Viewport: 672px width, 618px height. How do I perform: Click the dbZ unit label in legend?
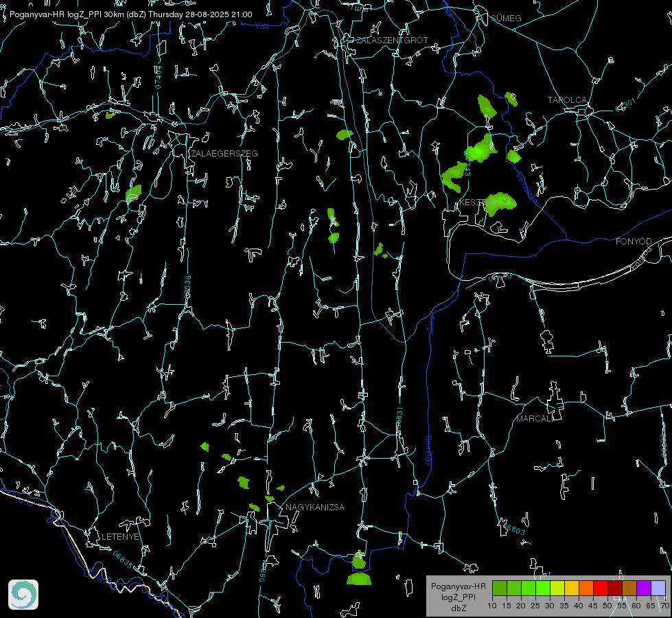(458, 608)
